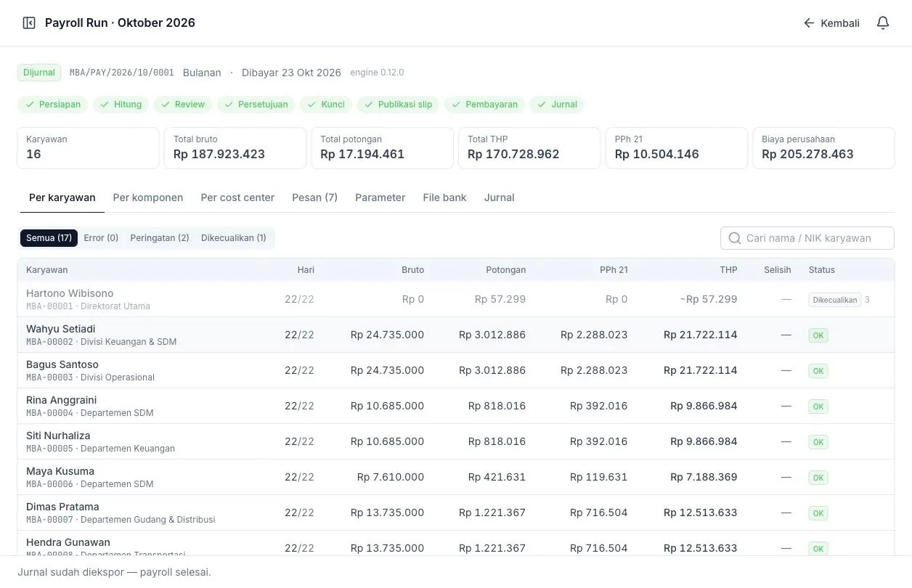912x588 pixels.
Task: Select the Persetujuan step chip
Action: [x=256, y=105]
